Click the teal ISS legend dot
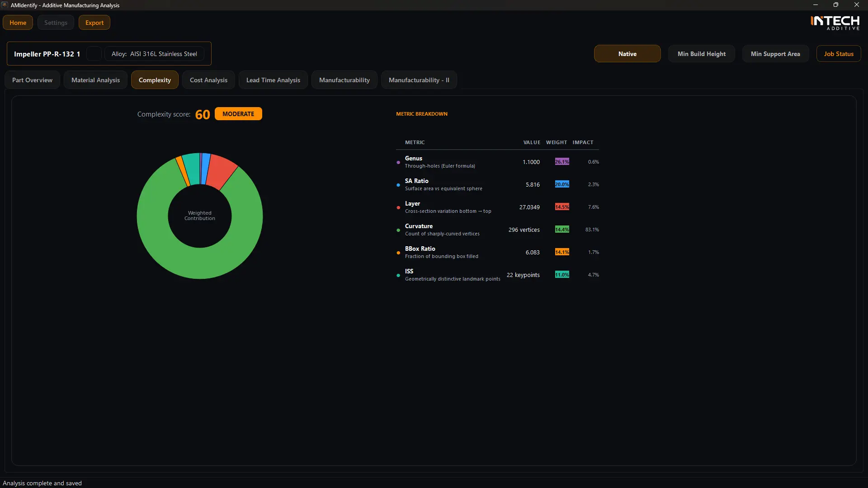The width and height of the screenshot is (868, 488). click(398, 275)
